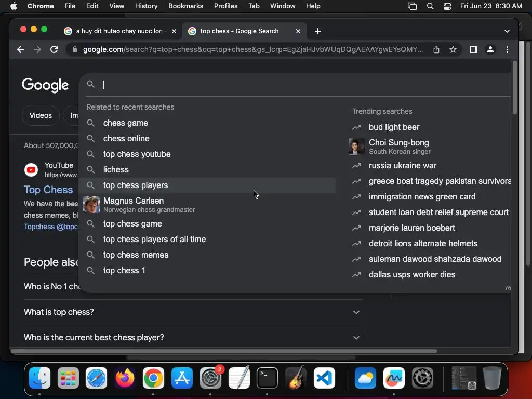Open Terminal from the Dock
The width and height of the screenshot is (532, 399).
[x=267, y=378]
